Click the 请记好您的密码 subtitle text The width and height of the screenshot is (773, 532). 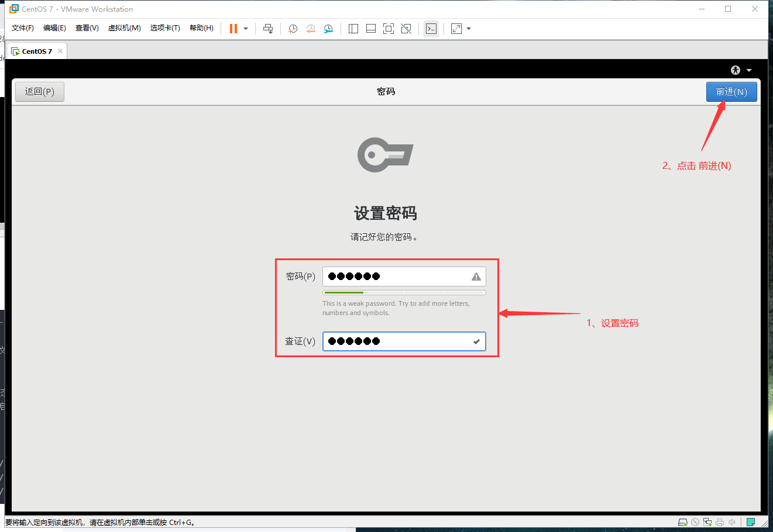[x=384, y=237]
